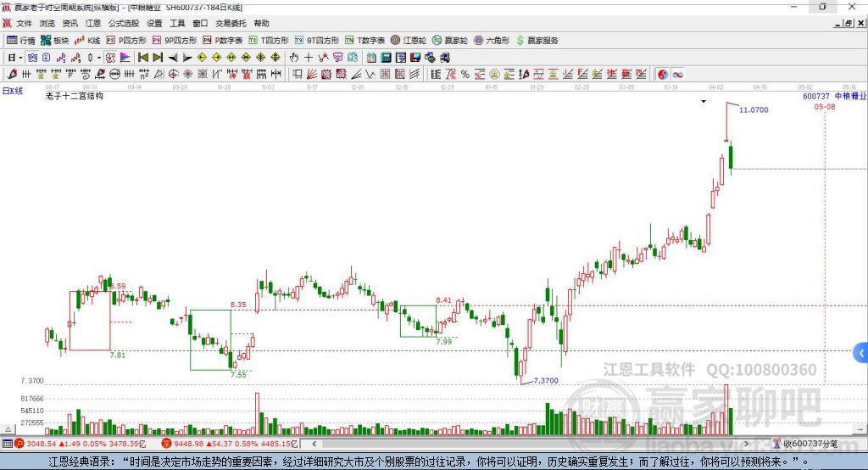Open the 江恩轮 wheel tool
The width and height of the screenshot is (868, 470).
pyautogui.click(x=409, y=41)
